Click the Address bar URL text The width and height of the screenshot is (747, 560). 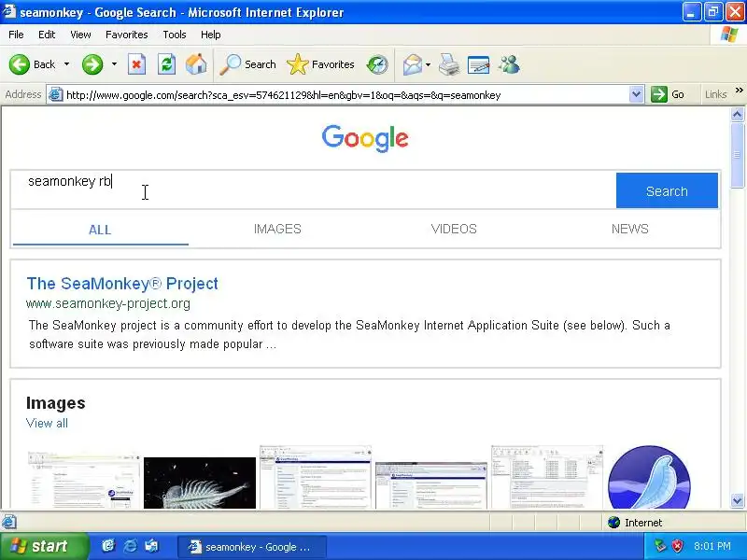click(284, 95)
